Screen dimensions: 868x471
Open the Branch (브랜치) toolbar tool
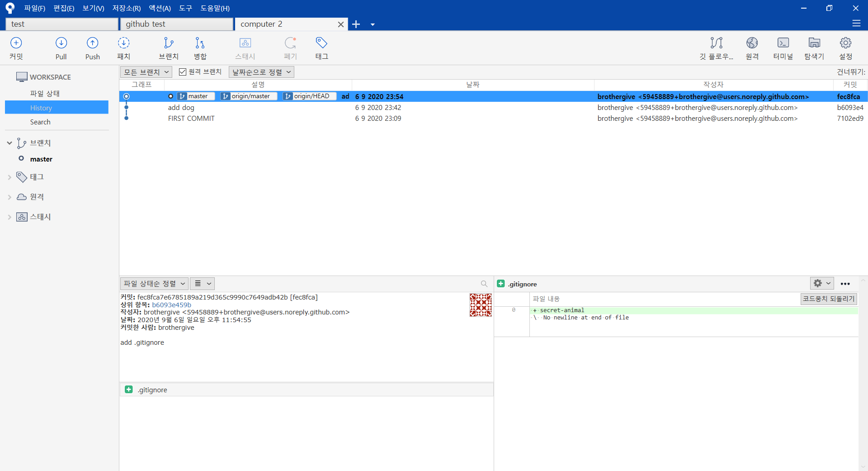169,48
